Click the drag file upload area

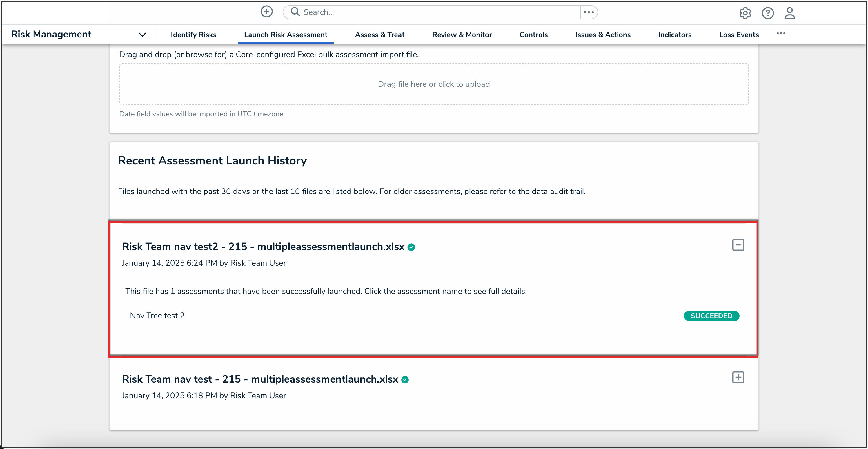tap(434, 84)
